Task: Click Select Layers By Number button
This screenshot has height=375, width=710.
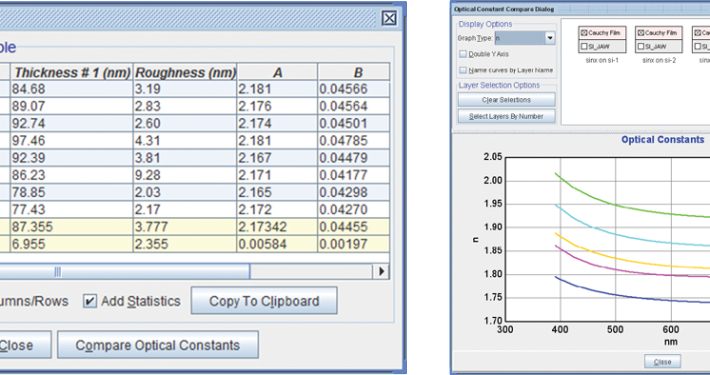Action: point(506,116)
